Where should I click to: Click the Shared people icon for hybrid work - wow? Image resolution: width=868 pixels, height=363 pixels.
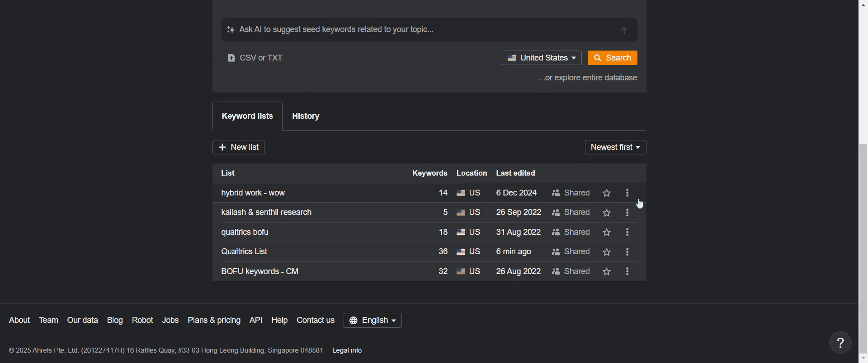(556, 193)
